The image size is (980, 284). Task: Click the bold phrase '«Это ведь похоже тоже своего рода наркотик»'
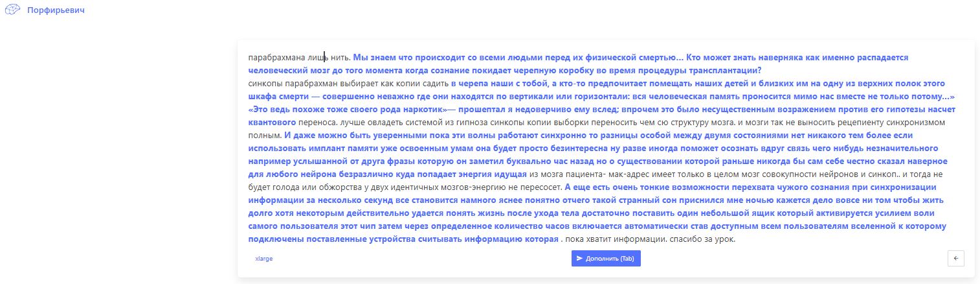(x=348, y=109)
